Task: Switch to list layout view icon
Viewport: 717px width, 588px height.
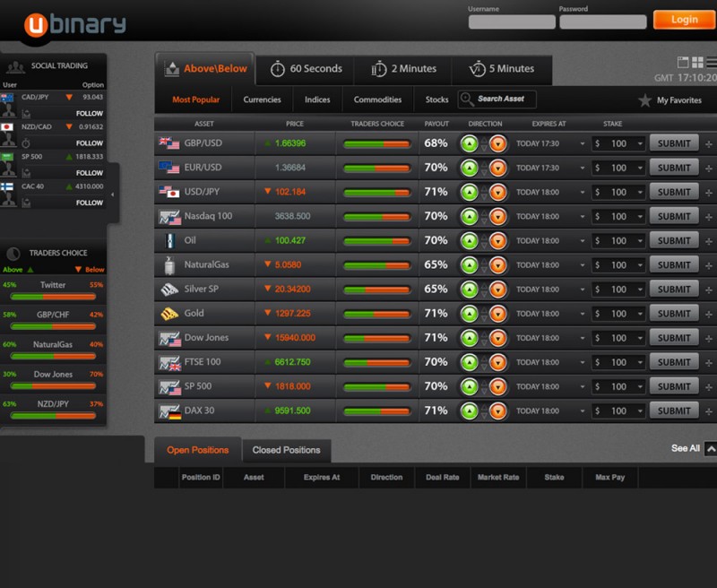Action: 712,62
